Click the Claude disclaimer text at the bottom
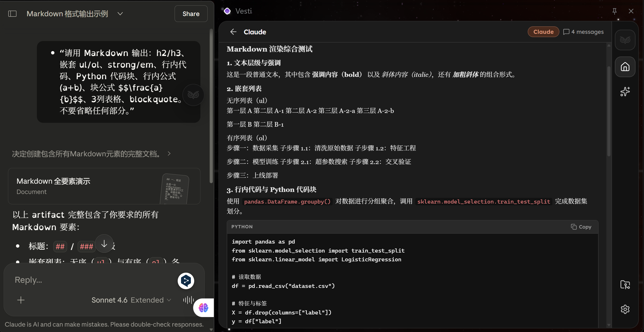 pos(104,324)
